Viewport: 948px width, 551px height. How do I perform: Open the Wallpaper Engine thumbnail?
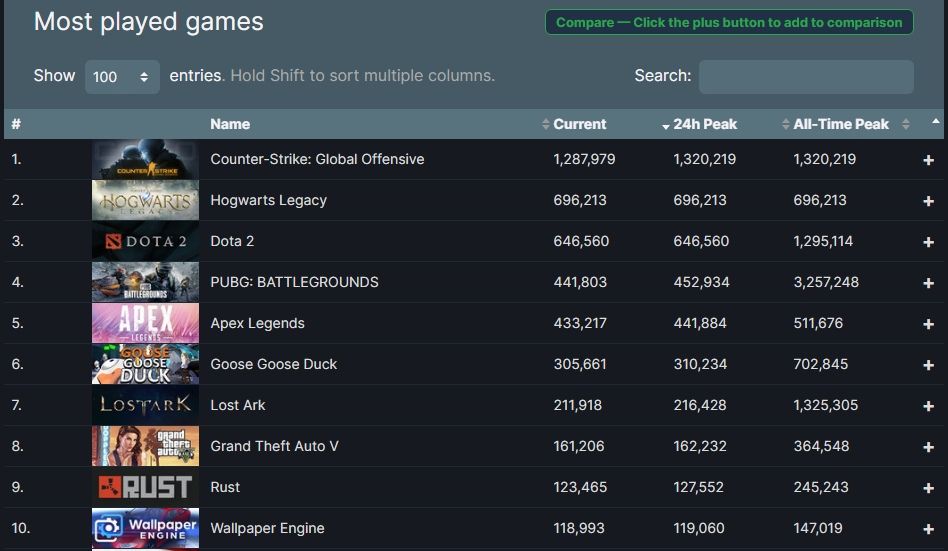[145, 528]
